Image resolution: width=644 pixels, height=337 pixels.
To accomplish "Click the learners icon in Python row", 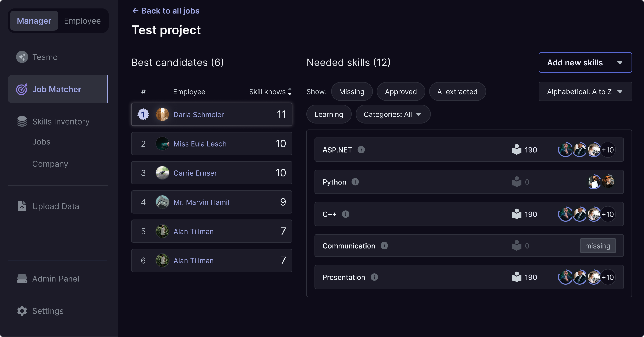I will click(516, 182).
